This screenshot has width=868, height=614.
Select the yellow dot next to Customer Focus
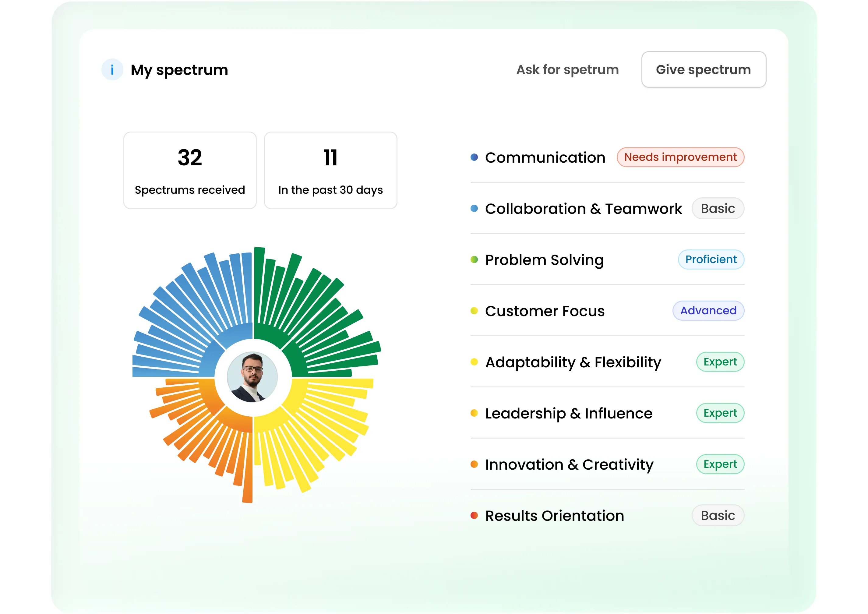474,310
